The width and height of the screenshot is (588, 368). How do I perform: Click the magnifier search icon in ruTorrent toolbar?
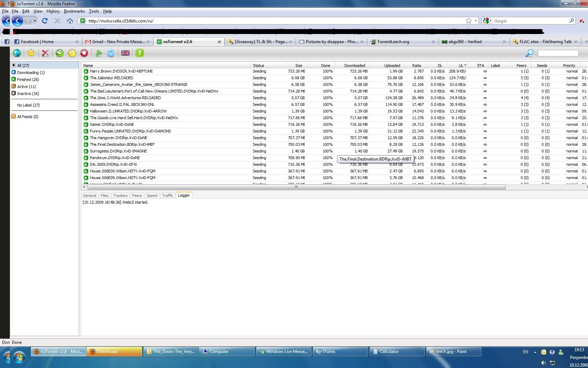(x=530, y=53)
